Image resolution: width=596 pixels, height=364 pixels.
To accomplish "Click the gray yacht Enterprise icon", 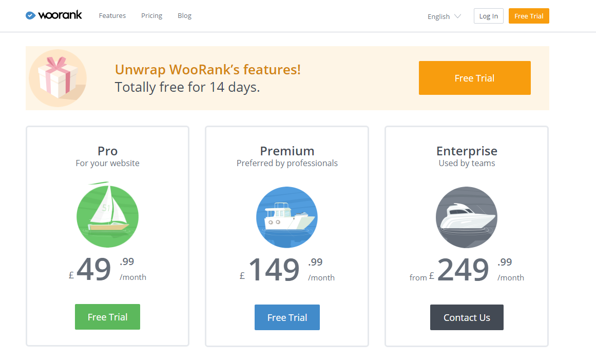I will (x=467, y=217).
